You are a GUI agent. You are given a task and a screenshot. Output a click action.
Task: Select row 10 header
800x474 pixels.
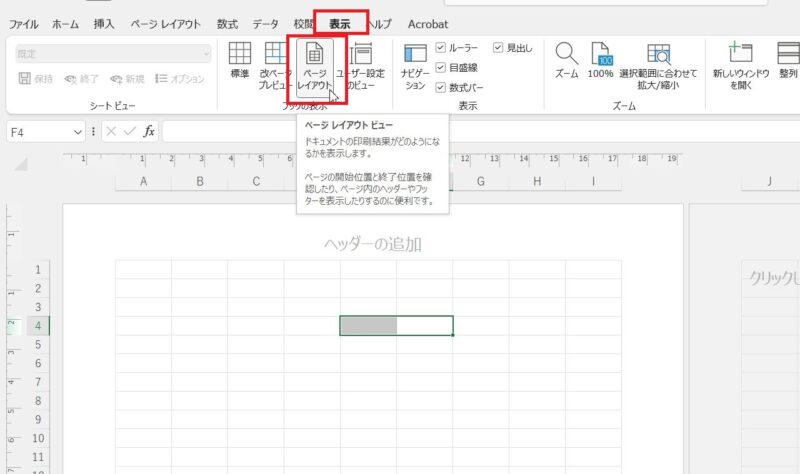pyautogui.click(x=38, y=438)
